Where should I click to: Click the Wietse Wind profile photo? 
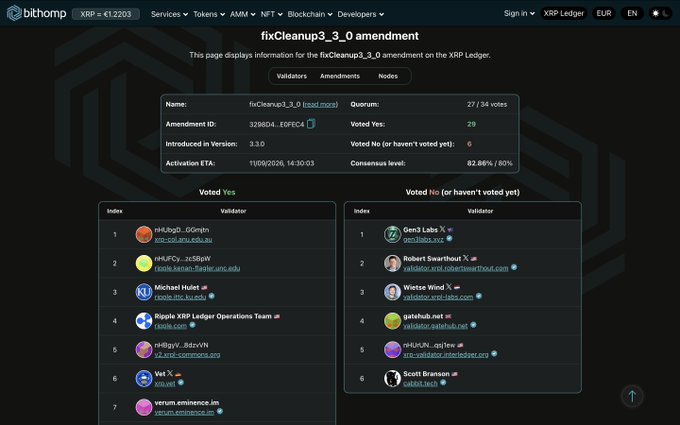pos(392,292)
